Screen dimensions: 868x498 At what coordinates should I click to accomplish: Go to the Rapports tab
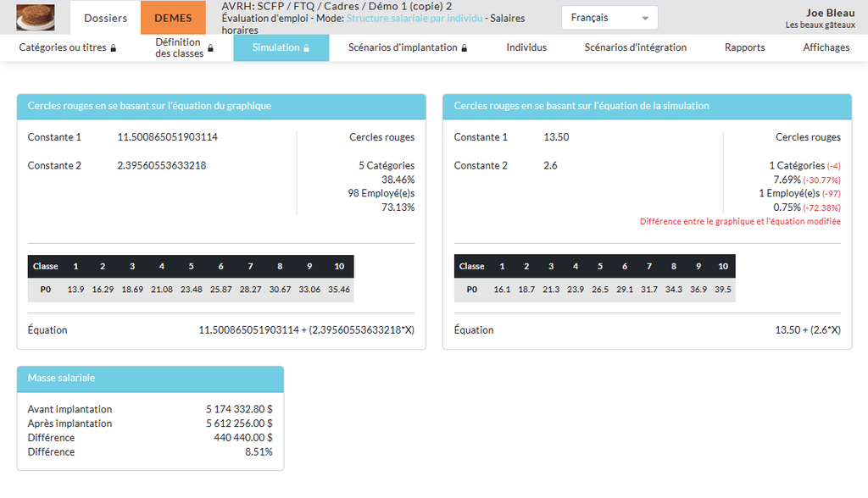(x=744, y=47)
